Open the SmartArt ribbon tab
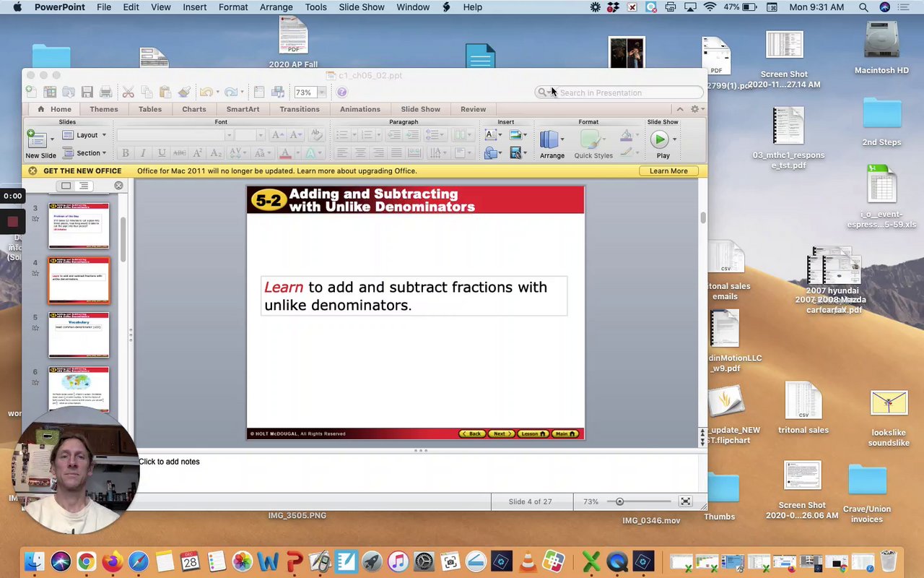Viewport: 924px width, 578px height. [x=243, y=109]
